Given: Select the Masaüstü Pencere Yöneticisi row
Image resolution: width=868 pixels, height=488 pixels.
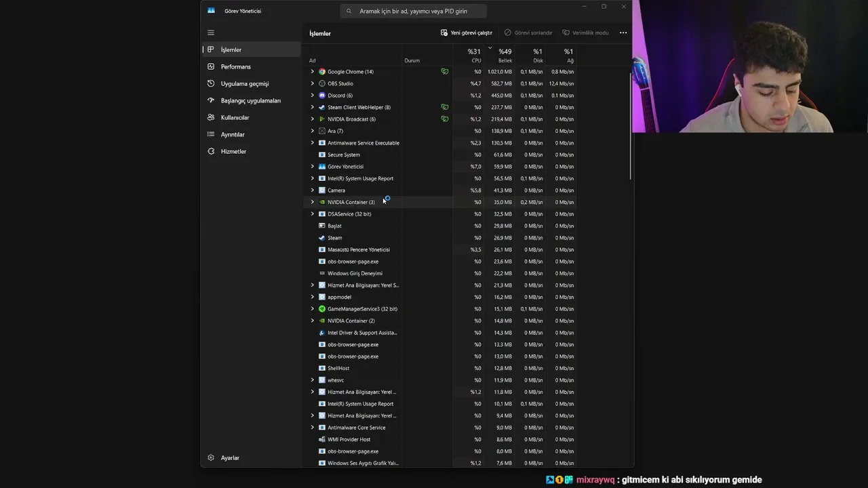Looking at the screenshot, I should click(x=441, y=249).
